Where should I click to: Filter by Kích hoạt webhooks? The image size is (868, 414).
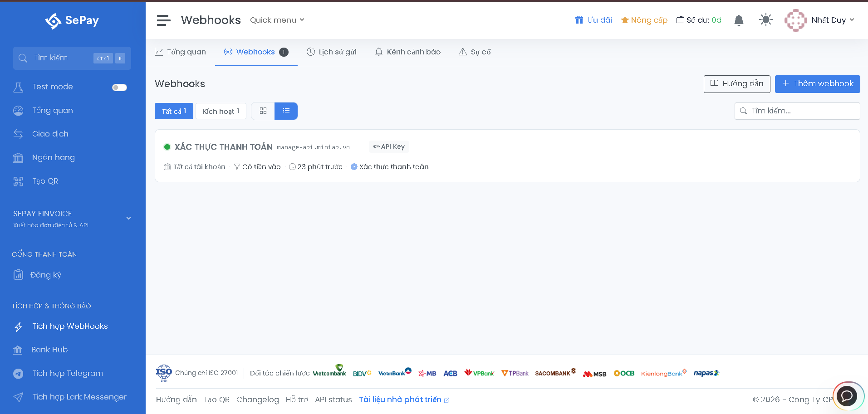[x=221, y=111]
